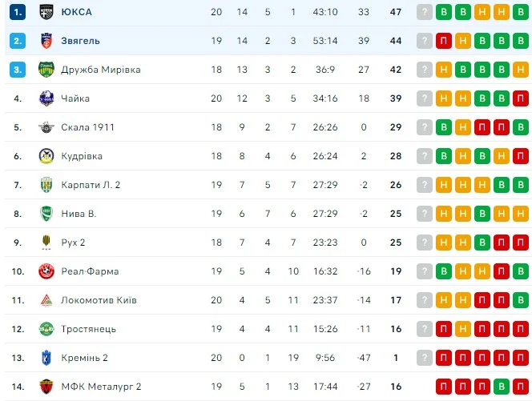This screenshot has height=401, width=532.
Task: Click the ЮКСА team logo
Action: tap(46, 12)
